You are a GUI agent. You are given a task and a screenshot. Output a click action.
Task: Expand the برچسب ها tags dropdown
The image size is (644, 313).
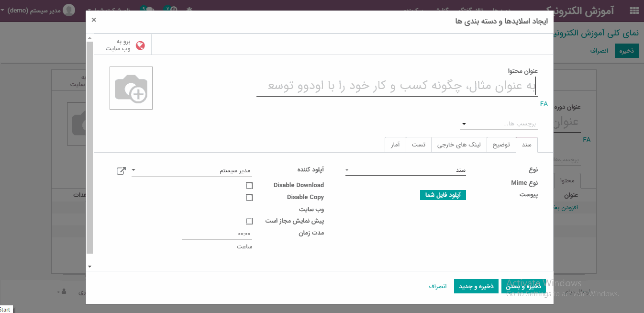[x=499, y=124]
